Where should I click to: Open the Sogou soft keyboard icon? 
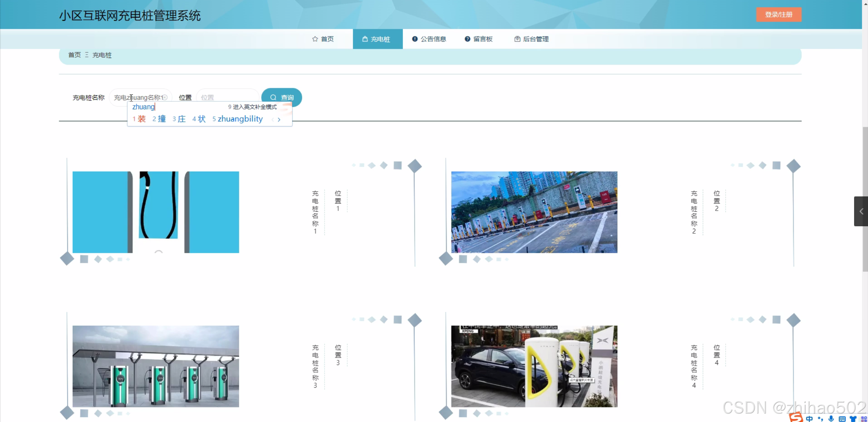(x=842, y=419)
